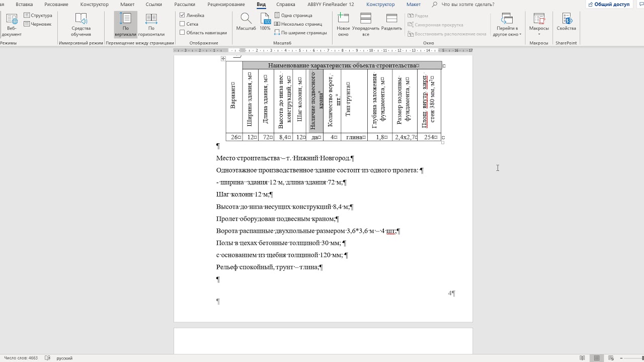
Task: Click the line Место строительства Нижний Новгород
Action: click(x=285, y=158)
